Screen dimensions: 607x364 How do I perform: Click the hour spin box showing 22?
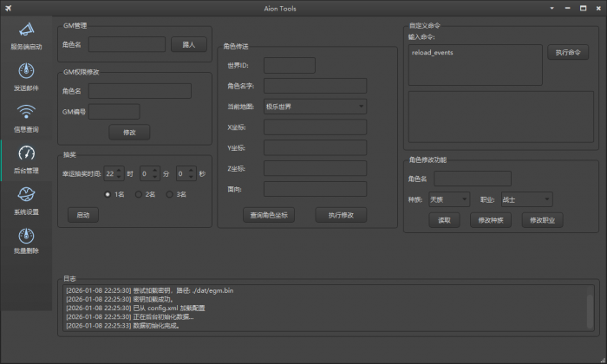click(x=114, y=173)
